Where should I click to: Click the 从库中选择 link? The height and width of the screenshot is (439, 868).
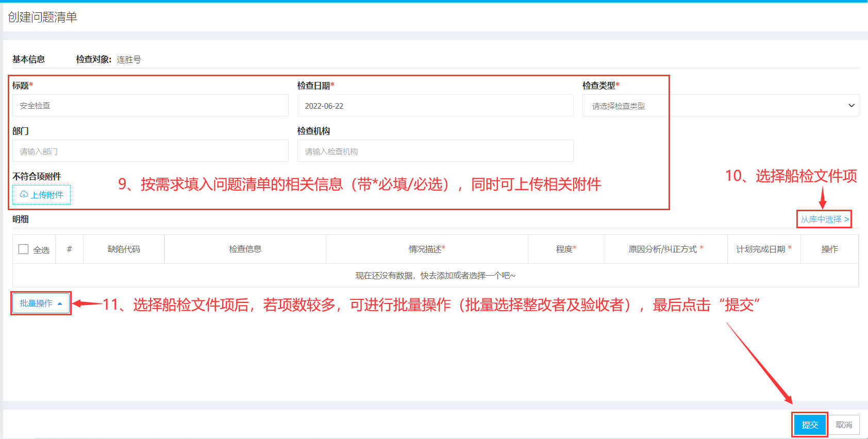tap(824, 219)
